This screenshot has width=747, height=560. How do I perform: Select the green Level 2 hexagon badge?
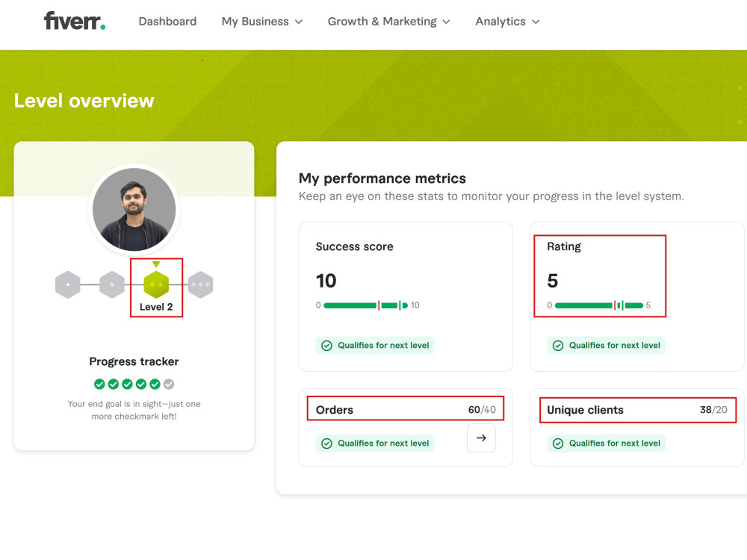click(156, 284)
